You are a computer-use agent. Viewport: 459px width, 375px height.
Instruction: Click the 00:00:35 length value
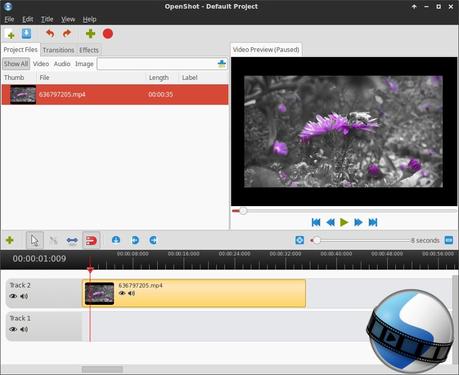(161, 94)
